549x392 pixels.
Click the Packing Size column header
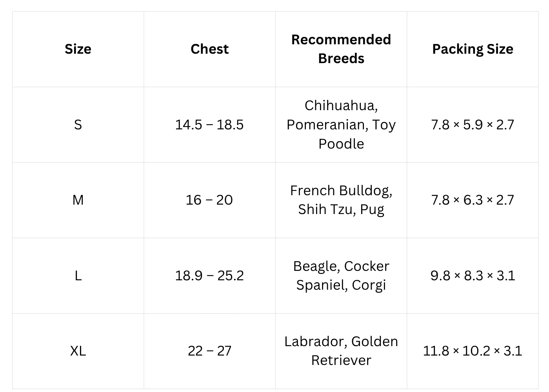tap(473, 49)
